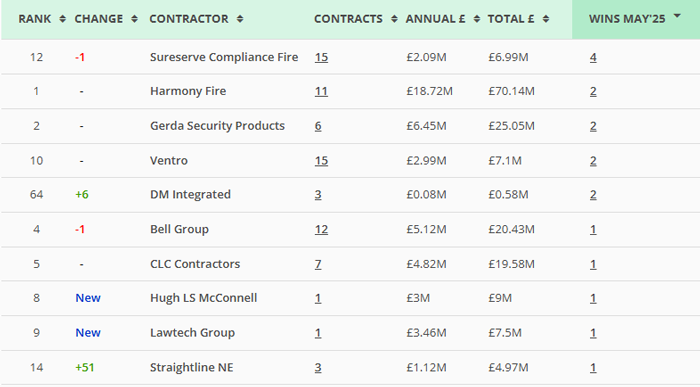Open Sureserve Compliance Fire's 15 contracts

[321, 57]
